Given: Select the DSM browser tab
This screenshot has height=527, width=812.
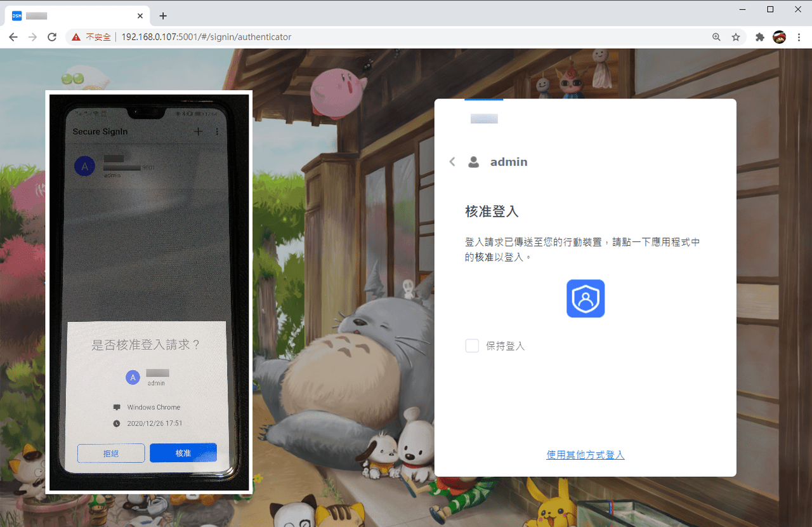Looking at the screenshot, I should click(x=77, y=16).
